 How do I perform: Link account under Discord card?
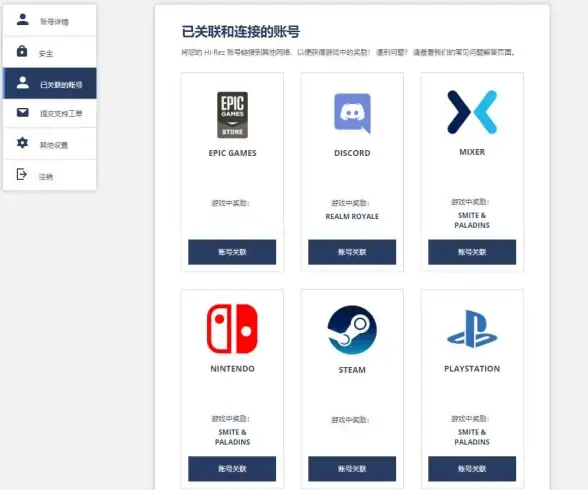click(x=352, y=252)
